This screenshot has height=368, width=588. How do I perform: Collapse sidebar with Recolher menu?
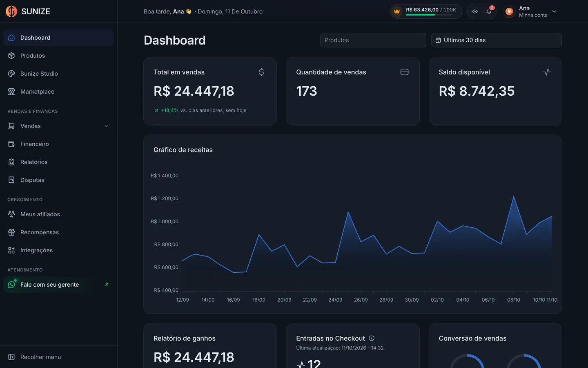58,357
